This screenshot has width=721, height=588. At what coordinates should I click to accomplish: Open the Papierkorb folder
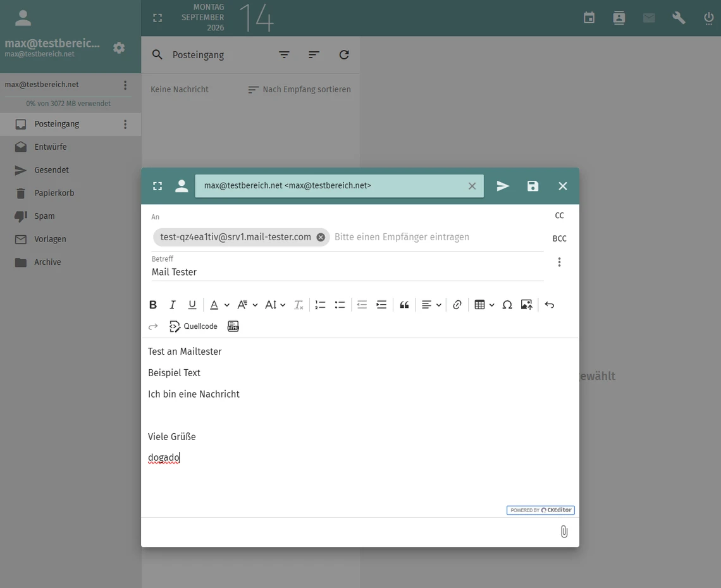[70, 193]
